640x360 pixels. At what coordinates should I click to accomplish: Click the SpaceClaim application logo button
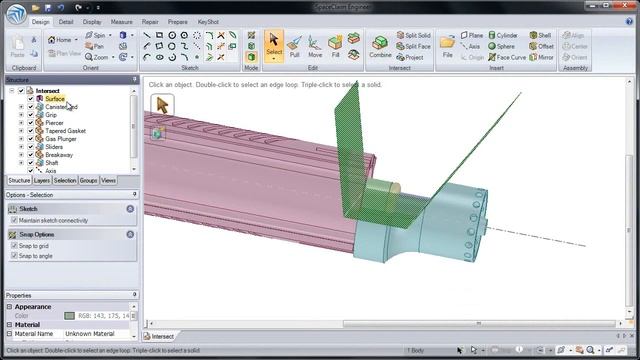click(17, 13)
